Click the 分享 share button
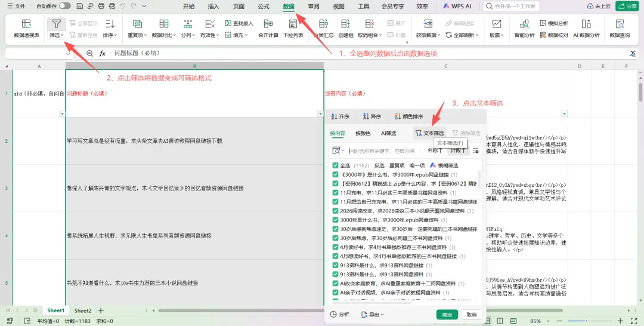The height and width of the screenshot is (326, 644). point(627,6)
